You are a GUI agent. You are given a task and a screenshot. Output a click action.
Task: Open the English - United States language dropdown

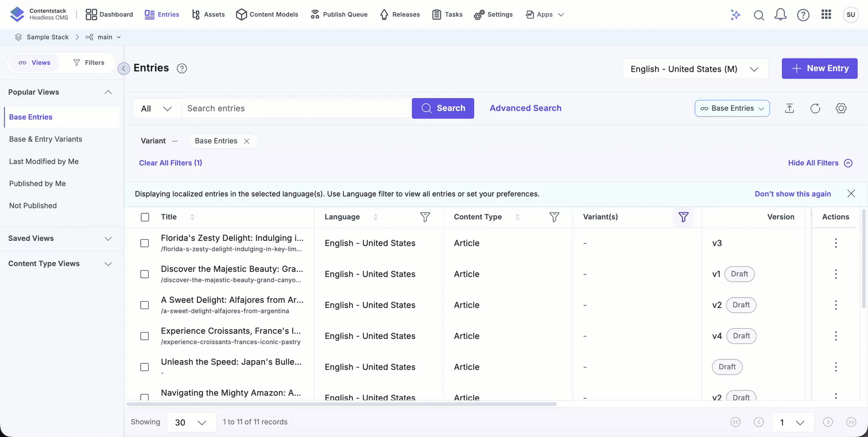tap(695, 69)
